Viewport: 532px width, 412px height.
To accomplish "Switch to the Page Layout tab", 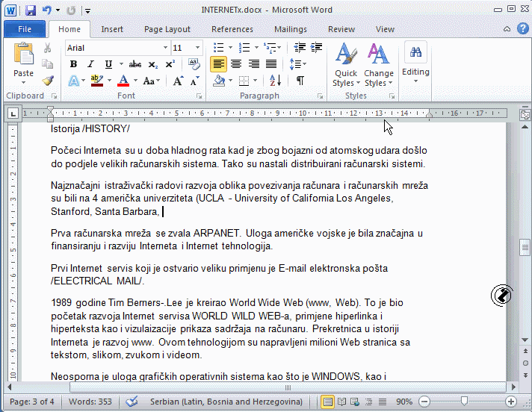I will tap(167, 29).
